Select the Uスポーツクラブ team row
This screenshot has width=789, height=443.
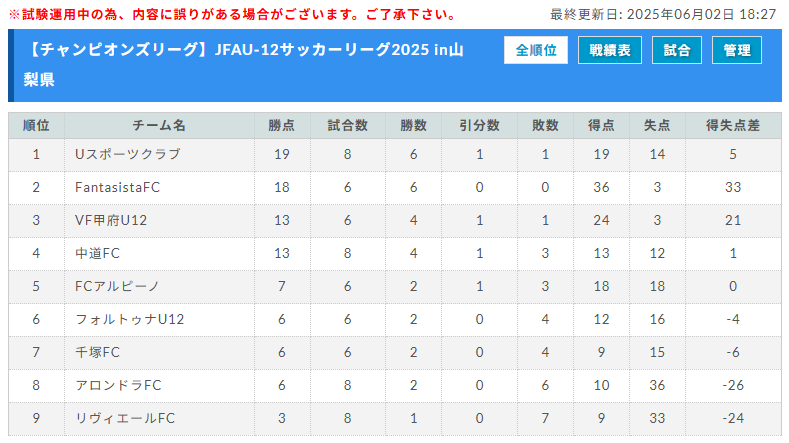tap(128, 154)
